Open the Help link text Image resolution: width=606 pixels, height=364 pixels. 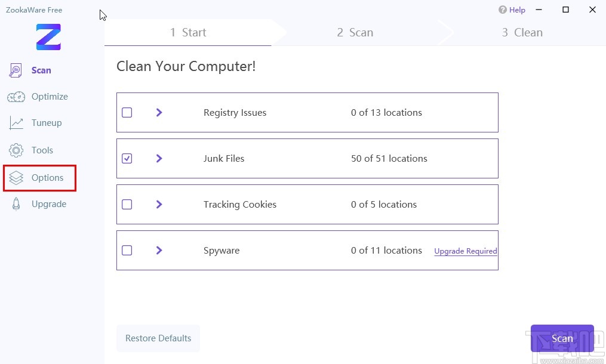pos(517,10)
